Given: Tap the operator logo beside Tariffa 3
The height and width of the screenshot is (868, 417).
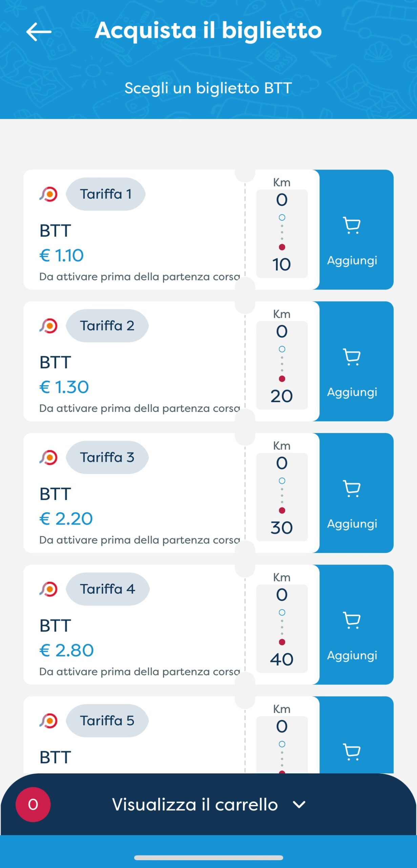Looking at the screenshot, I should (x=49, y=457).
